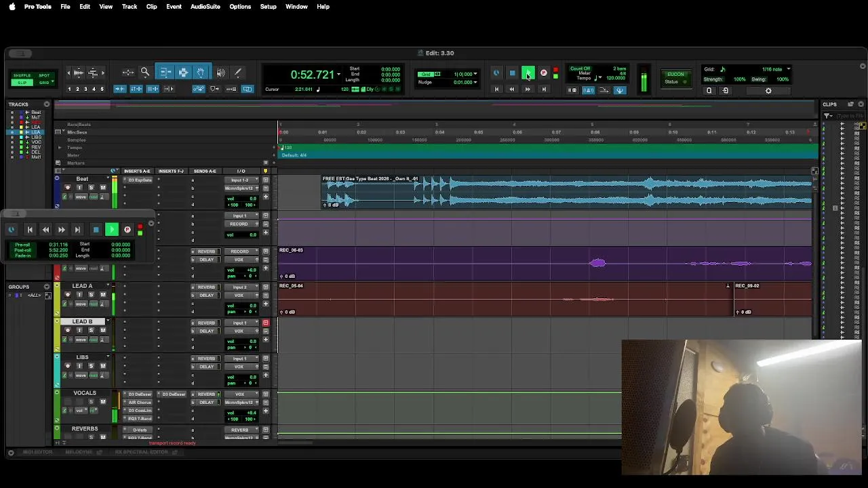This screenshot has height=488, width=868.
Task: Click Record in floating Transport window
Action: click(x=127, y=230)
